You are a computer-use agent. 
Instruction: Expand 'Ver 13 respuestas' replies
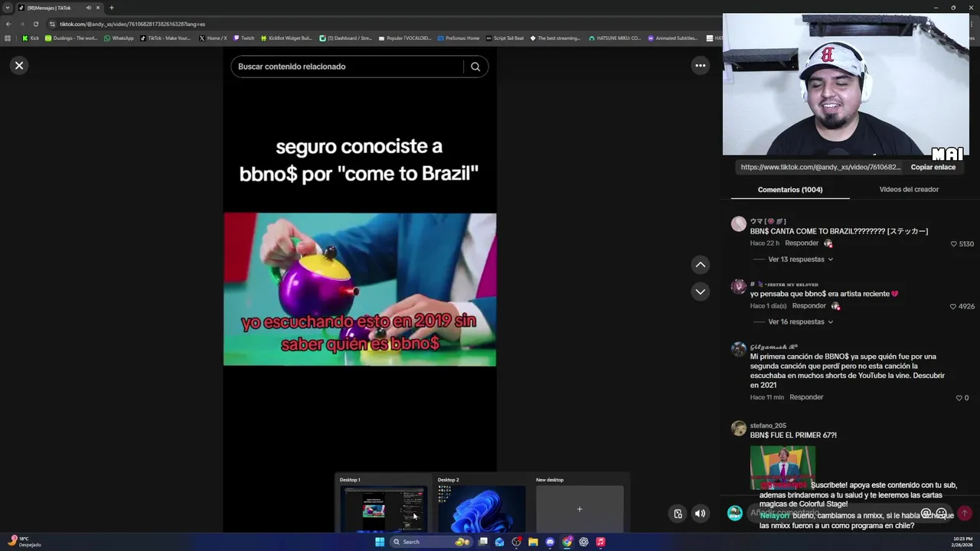[x=800, y=259]
